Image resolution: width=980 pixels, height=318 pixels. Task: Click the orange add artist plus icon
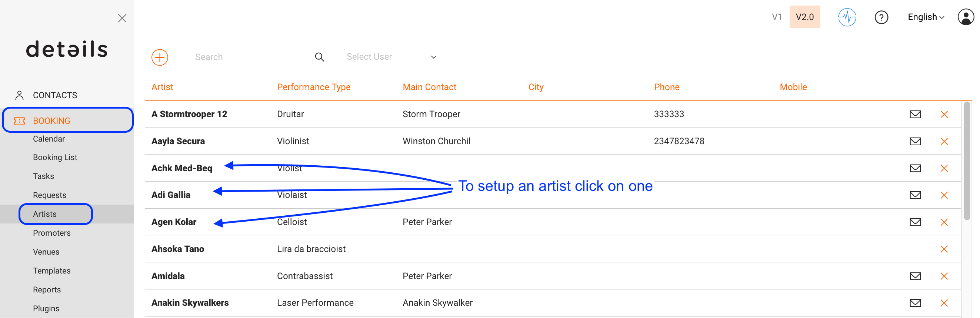click(x=160, y=57)
